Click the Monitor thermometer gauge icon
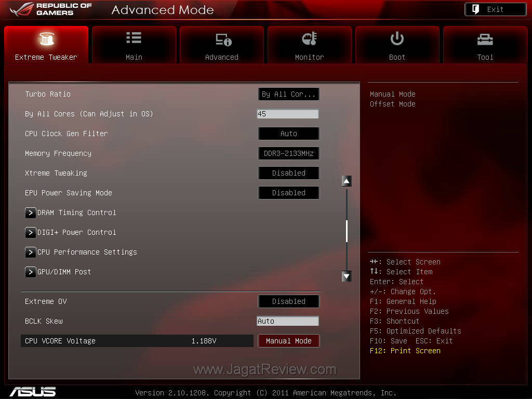 coord(309,39)
